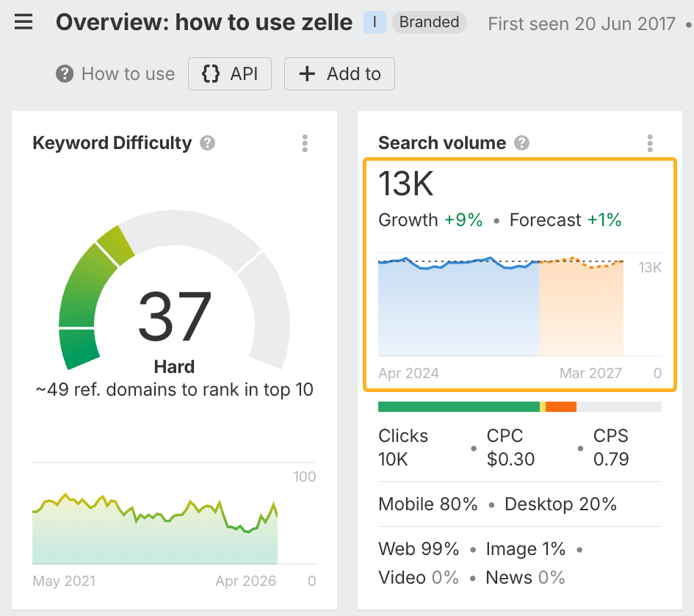The height and width of the screenshot is (616, 694).
Task: Click the Apr 2026 chart axis label
Action: tap(245, 581)
